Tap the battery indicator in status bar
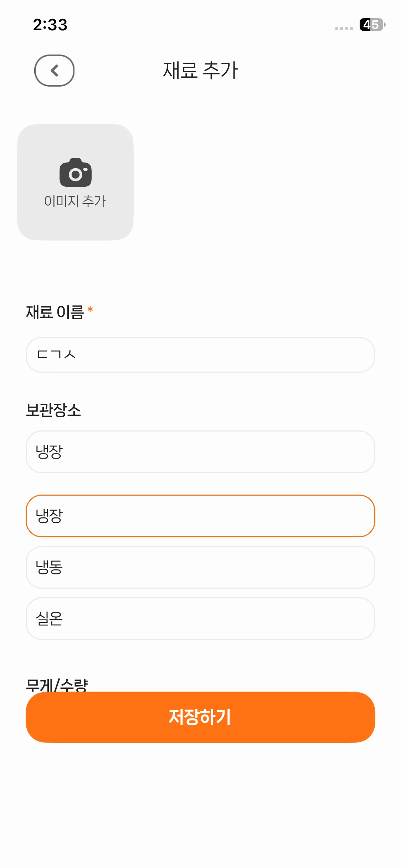Image resolution: width=401 pixels, height=868 pixels. tap(372, 25)
